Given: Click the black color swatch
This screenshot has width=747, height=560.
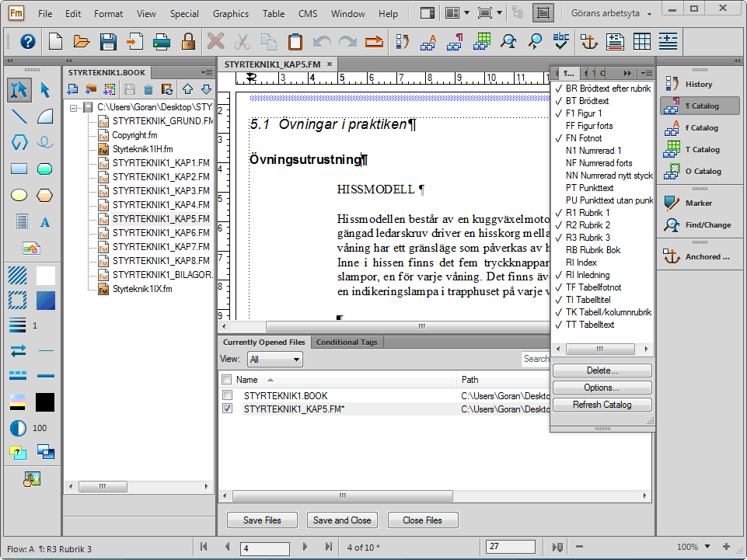Looking at the screenshot, I should pos(45,402).
